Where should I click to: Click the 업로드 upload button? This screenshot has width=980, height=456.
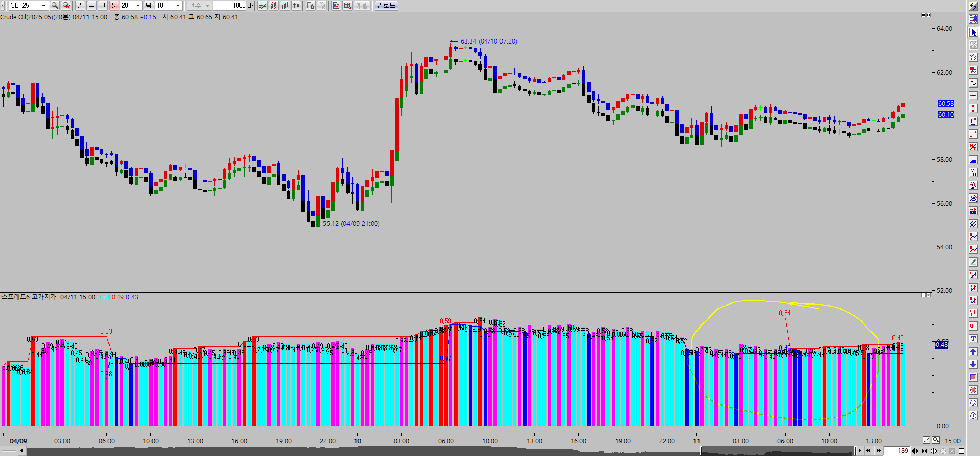pyautogui.click(x=386, y=5)
